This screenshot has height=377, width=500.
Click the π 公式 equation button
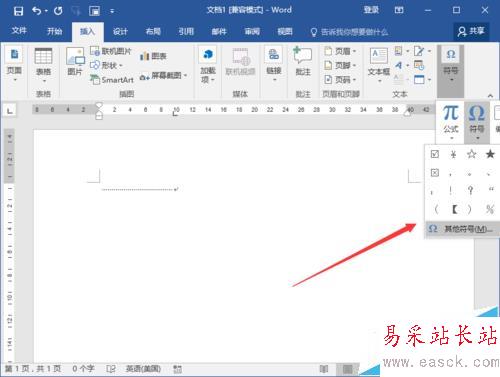(451, 123)
